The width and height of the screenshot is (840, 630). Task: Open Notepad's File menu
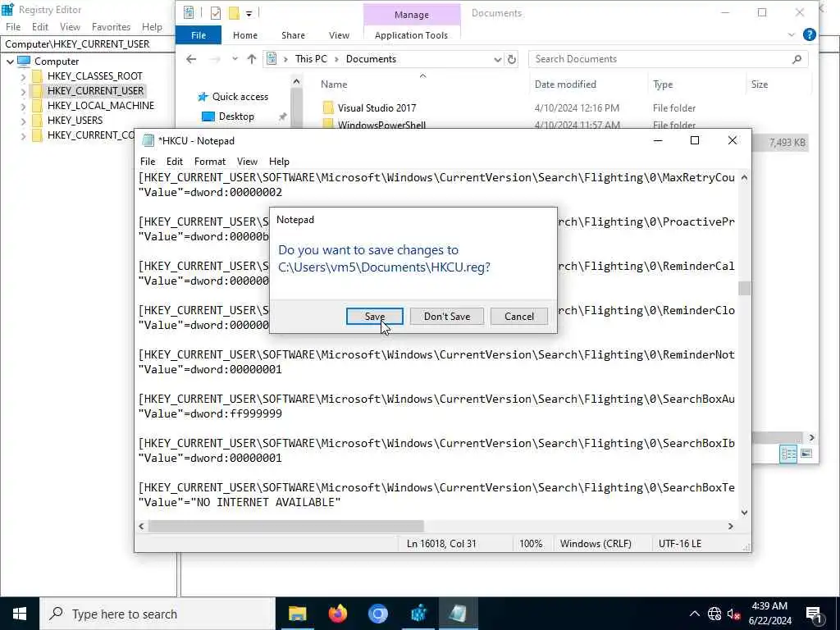[x=148, y=162]
